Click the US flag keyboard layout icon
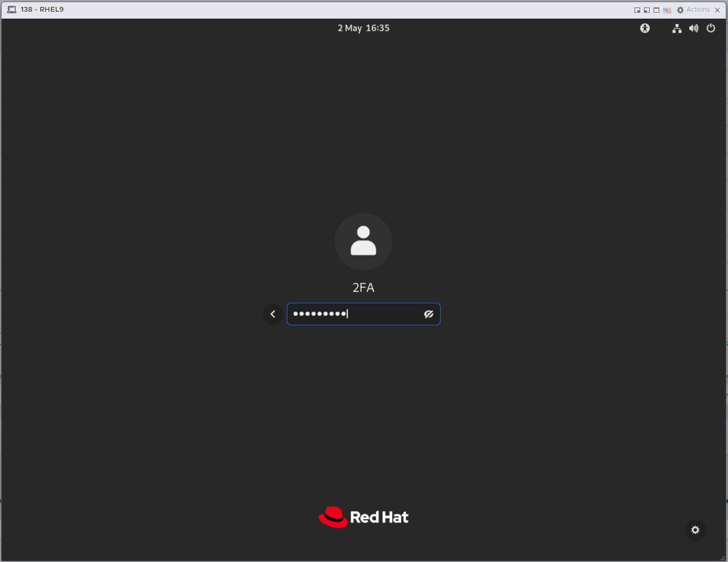 coord(667,10)
